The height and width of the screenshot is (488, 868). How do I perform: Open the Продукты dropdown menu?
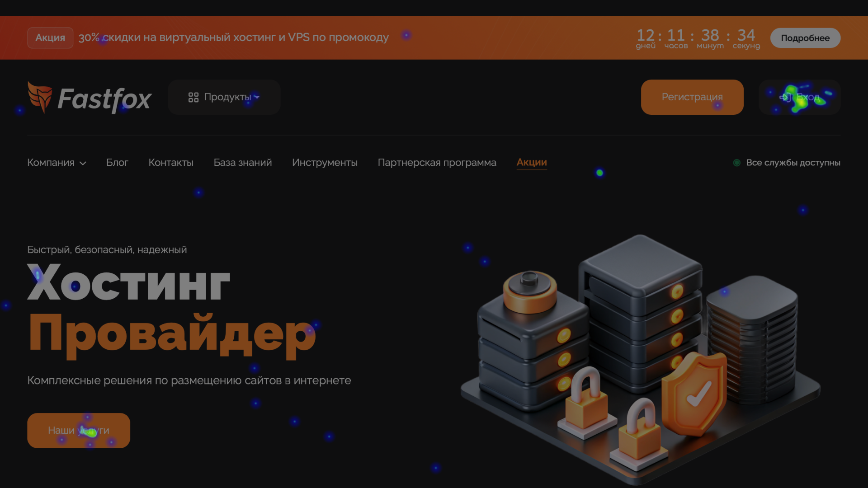click(224, 97)
